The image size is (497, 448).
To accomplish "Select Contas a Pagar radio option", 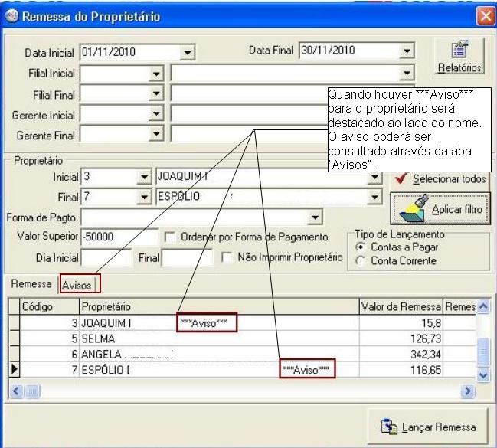I will click(x=361, y=249).
